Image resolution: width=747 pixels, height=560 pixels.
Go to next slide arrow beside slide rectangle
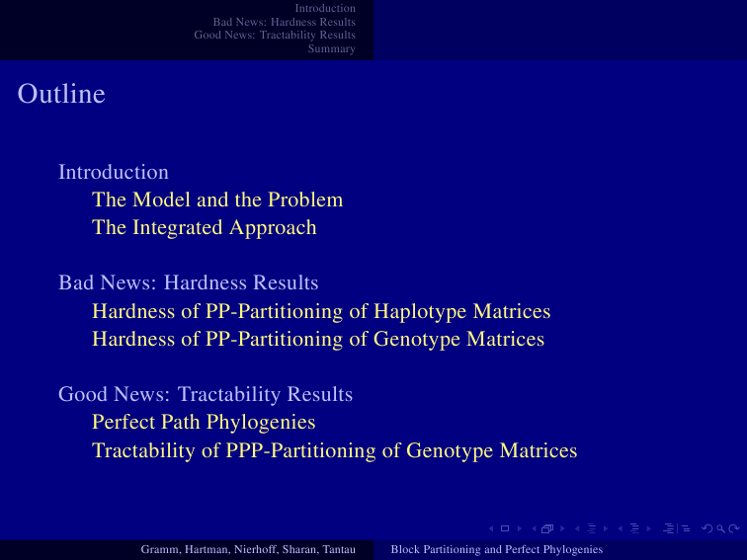(x=520, y=528)
